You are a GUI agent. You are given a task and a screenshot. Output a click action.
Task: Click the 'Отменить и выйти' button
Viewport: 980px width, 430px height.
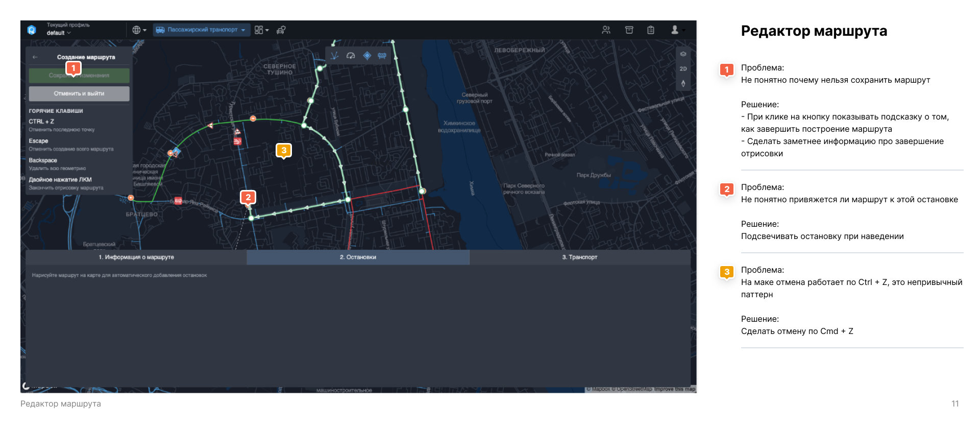79,93
